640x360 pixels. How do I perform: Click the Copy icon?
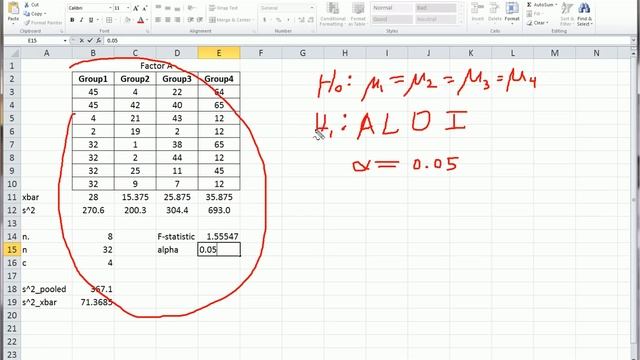27,13
